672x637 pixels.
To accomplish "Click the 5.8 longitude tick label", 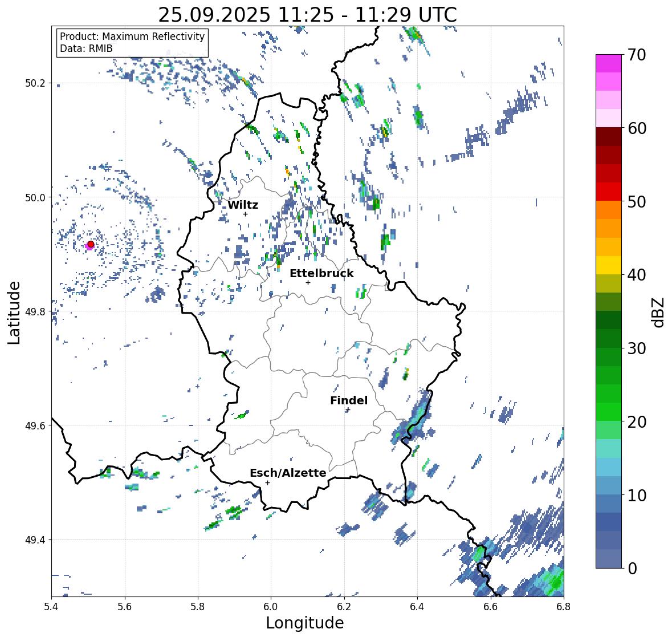I will coord(198,607).
